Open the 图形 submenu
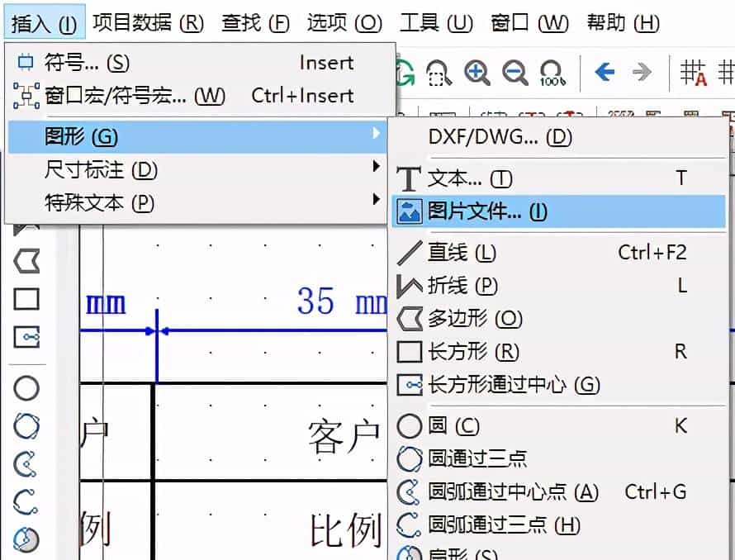The height and width of the screenshot is (560, 735). click(165, 135)
